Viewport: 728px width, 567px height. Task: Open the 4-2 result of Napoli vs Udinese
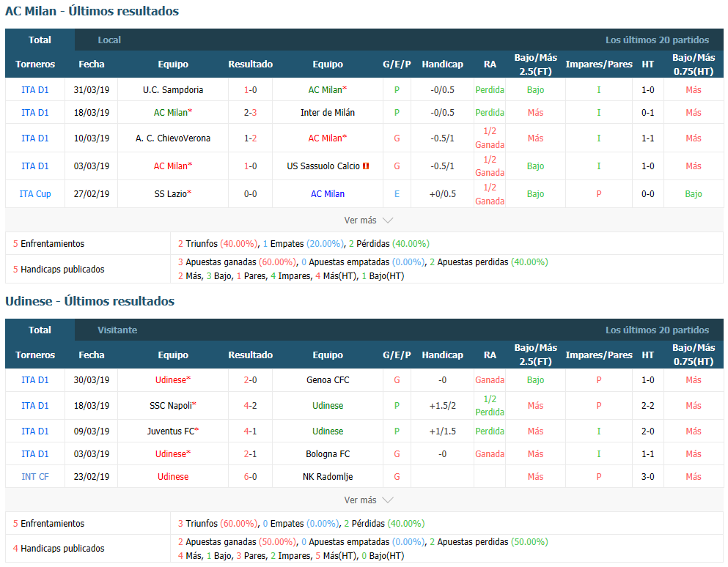250,406
